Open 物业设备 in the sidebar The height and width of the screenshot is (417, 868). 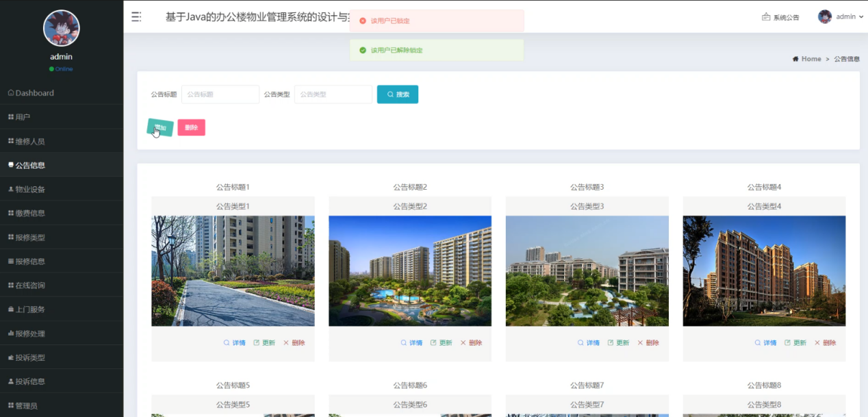click(62, 189)
